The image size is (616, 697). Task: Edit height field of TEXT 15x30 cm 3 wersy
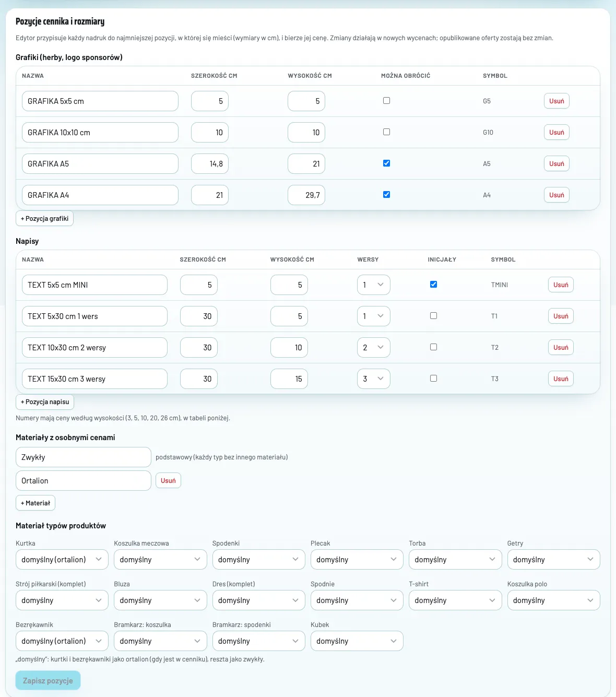click(x=289, y=379)
